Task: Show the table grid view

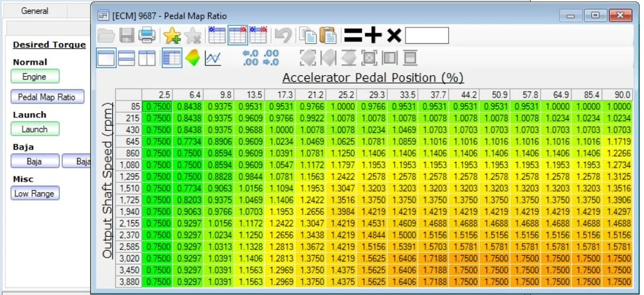Action: [172, 58]
